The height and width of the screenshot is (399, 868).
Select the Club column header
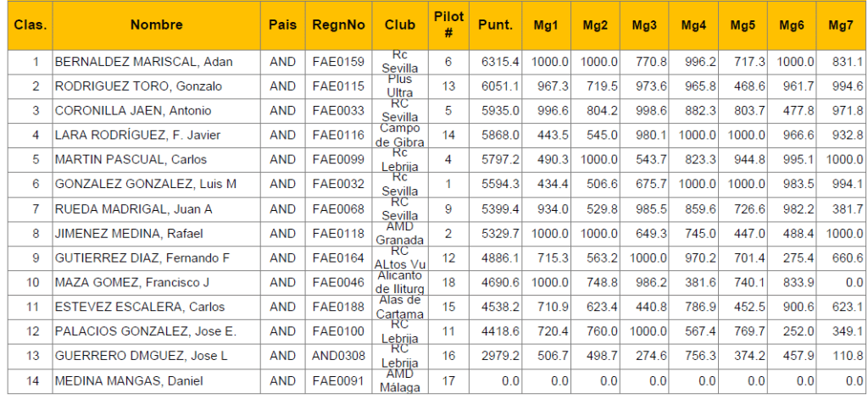pyautogui.click(x=398, y=25)
